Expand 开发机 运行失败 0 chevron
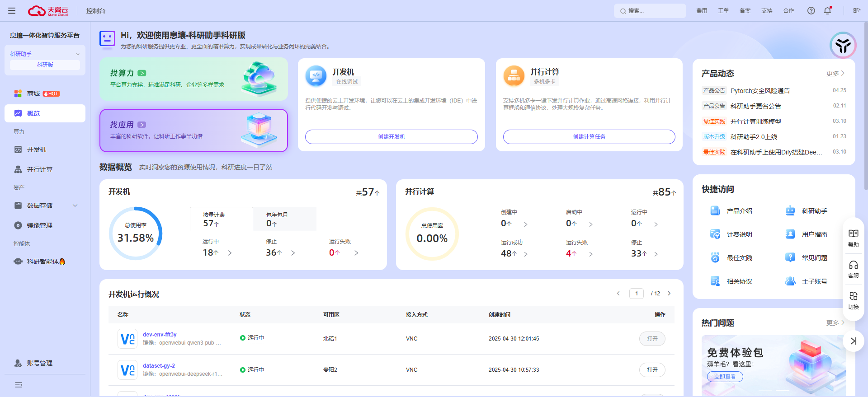Screen dimensions: 868x397 (356, 253)
